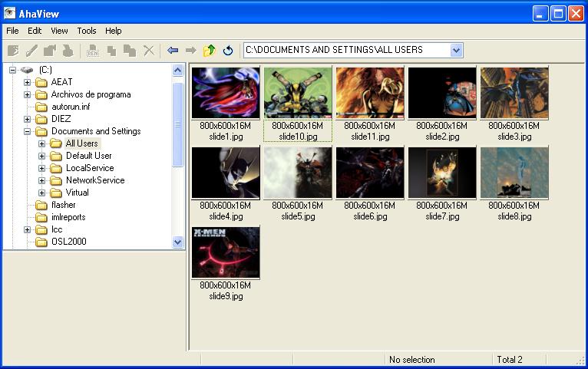Select the slide11.jpg thumbnail

click(370, 93)
